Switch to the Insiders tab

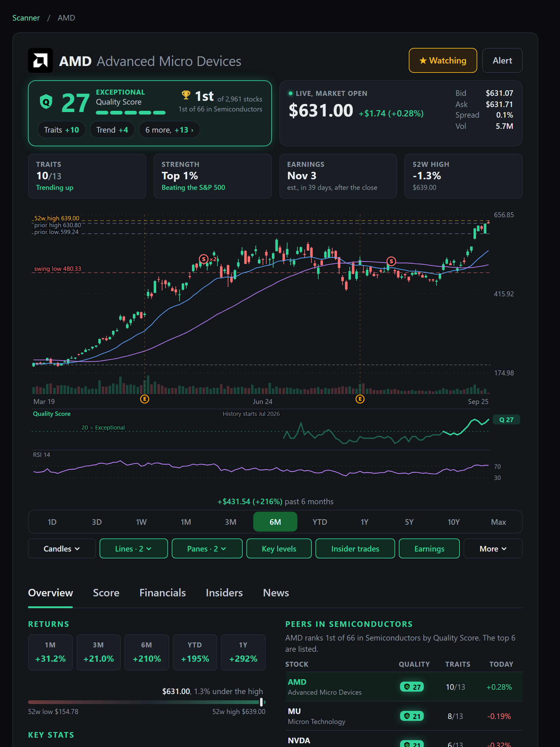(x=224, y=593)
